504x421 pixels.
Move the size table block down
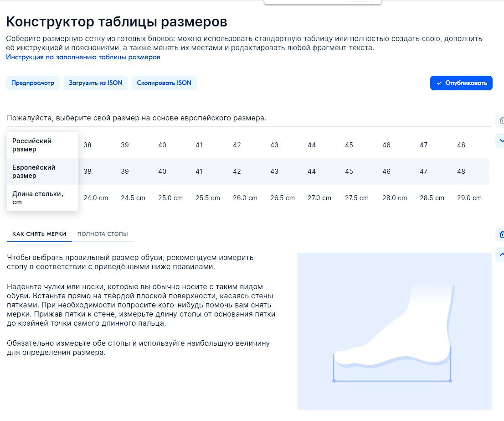(501, 140)
